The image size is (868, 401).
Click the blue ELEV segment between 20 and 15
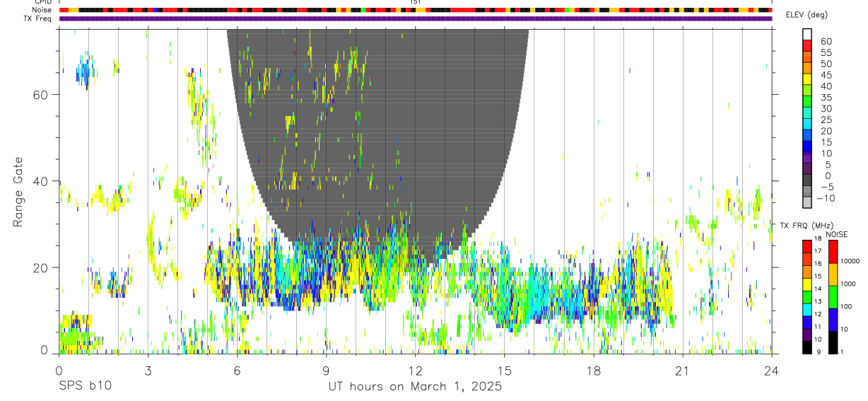point(807,136)
